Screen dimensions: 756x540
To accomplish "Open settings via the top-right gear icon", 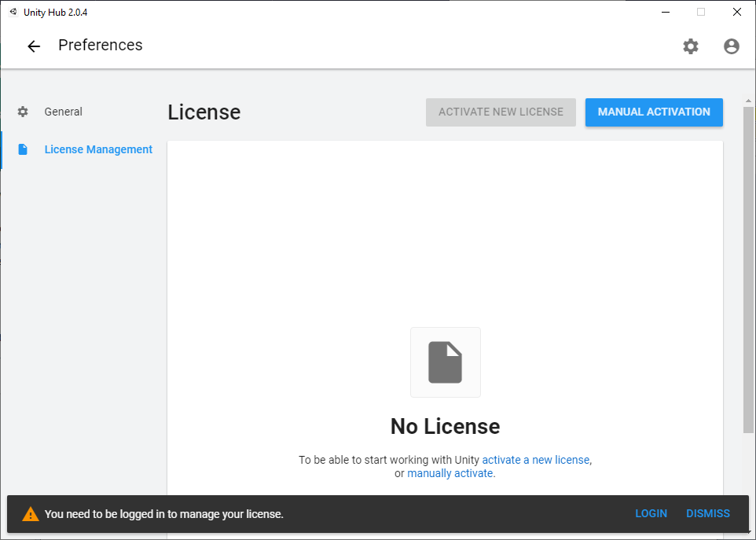I will tap(690, 46).
